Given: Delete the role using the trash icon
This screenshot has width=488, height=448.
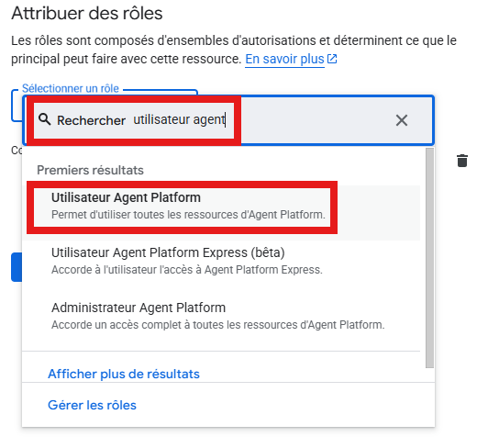Looking at the screenshot, I should (x=462, y=161).
